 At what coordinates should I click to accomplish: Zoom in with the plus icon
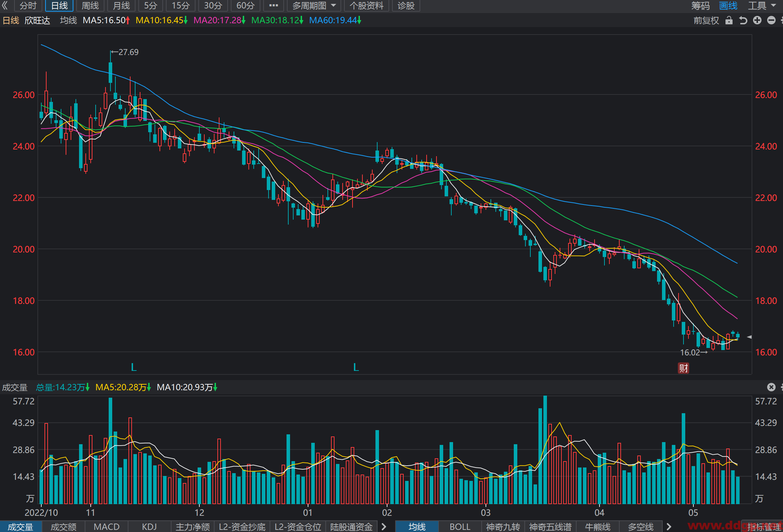[x=757, y=20]
